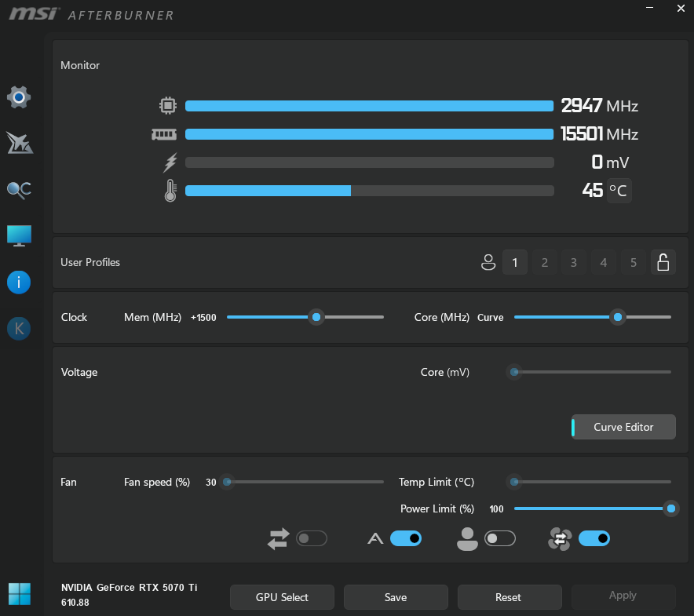
Task: Minimize the Afterburner window
Action: coord(650,8)
